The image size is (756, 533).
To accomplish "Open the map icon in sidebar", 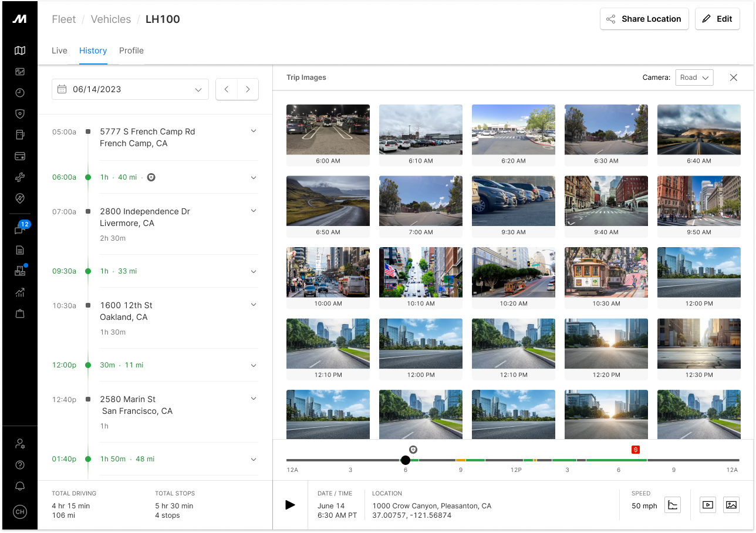I will [x=20, y=51].
